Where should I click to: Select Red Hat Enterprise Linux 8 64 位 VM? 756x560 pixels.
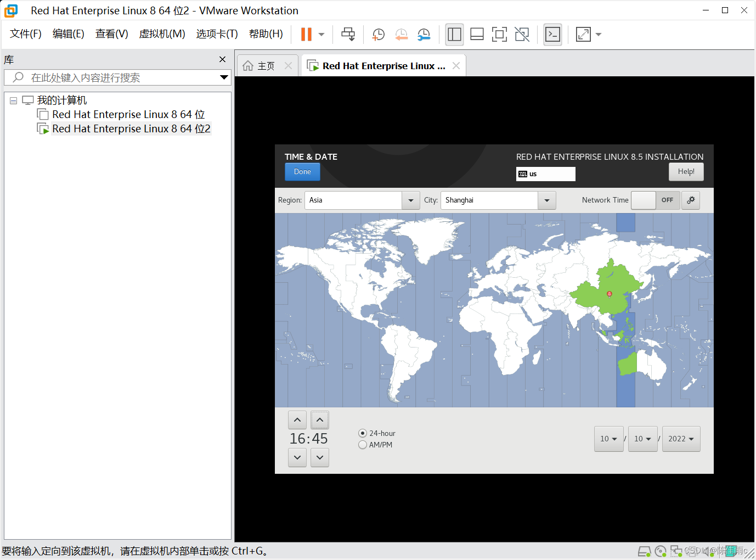[128, 114]
